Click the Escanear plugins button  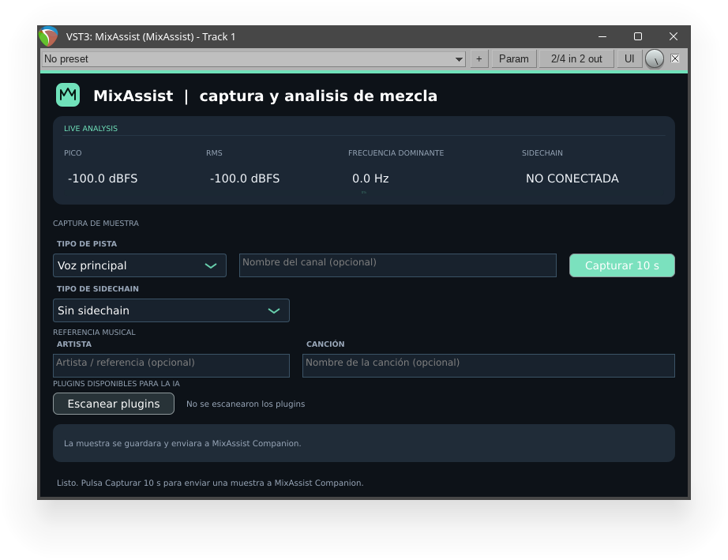(114, 404)
